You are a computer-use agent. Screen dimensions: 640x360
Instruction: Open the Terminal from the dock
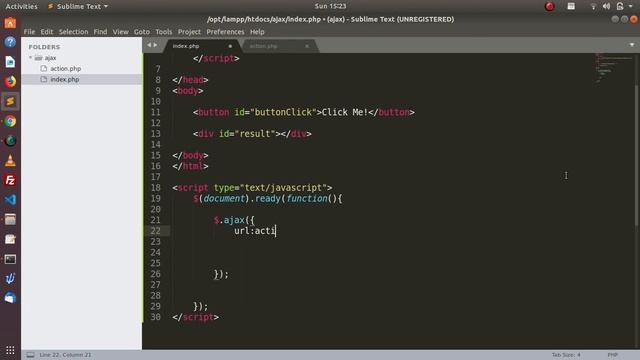pyautogui.click(x=10, y=259)
